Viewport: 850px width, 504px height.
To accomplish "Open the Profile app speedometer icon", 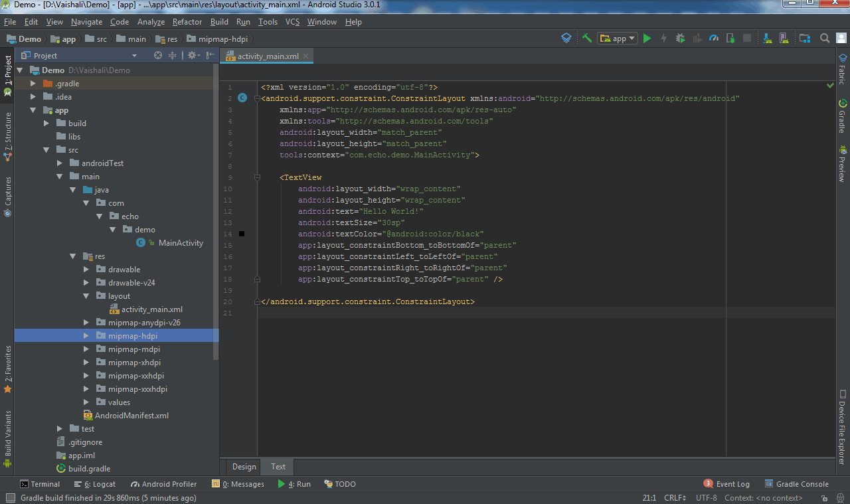I will click(x=714, y=39).
